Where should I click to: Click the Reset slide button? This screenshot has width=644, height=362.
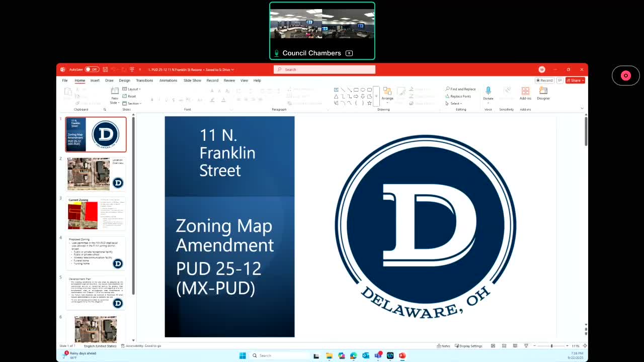[130, 96]
